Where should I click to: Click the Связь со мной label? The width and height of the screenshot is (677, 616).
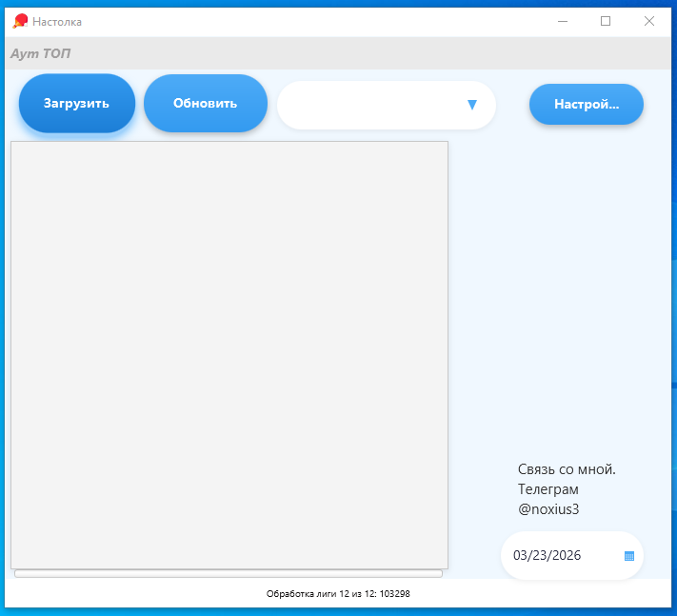(567, 469)
